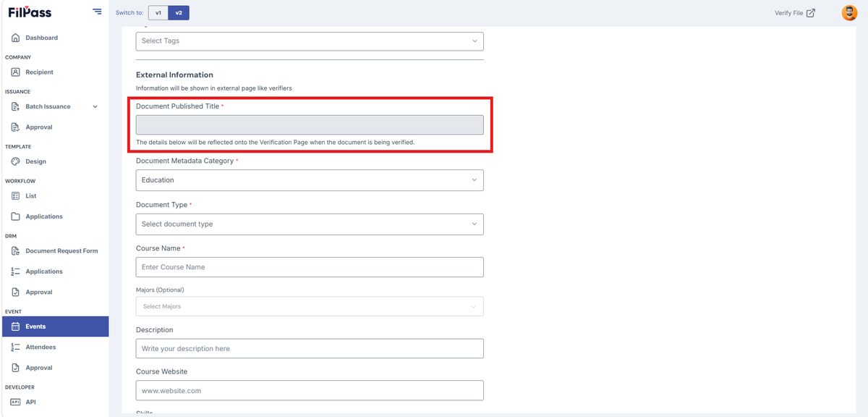Click the Event Approval document icon
This screenshot has width=868, height=417.
pyautogui.click(x=16, y=368)
